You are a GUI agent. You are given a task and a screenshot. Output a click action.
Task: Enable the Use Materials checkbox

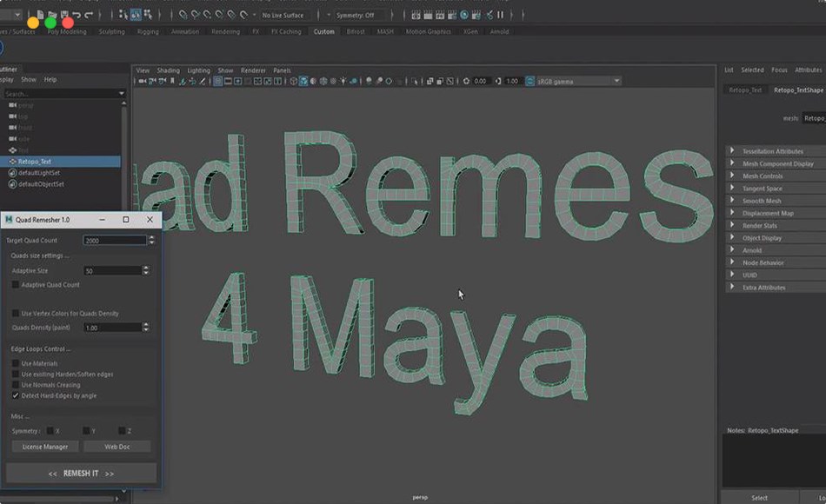click(16, 363)
